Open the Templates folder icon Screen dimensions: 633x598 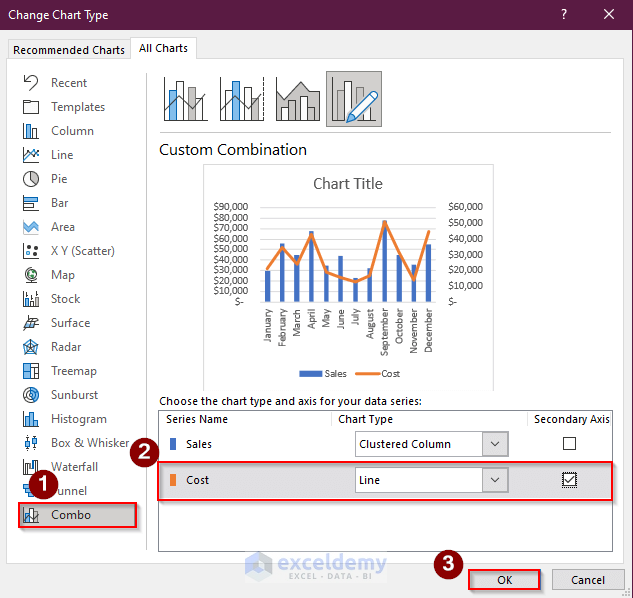tap(31, 107)
